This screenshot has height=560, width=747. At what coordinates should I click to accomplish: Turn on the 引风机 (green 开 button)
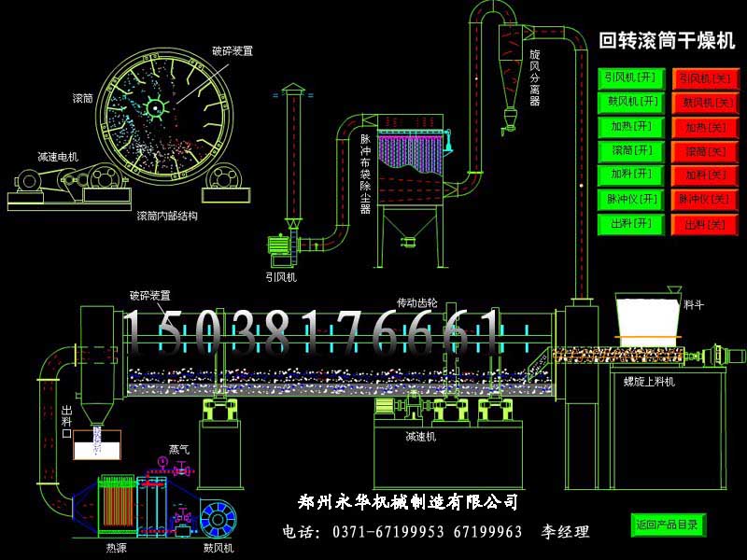click(x=630, y=77)
